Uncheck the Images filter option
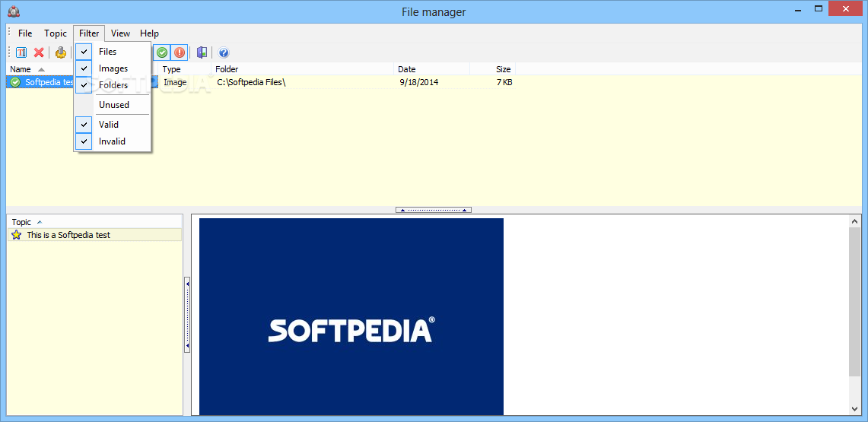This screenshot has height=422, width=868. pyautogui.click(x=113, y=68)
